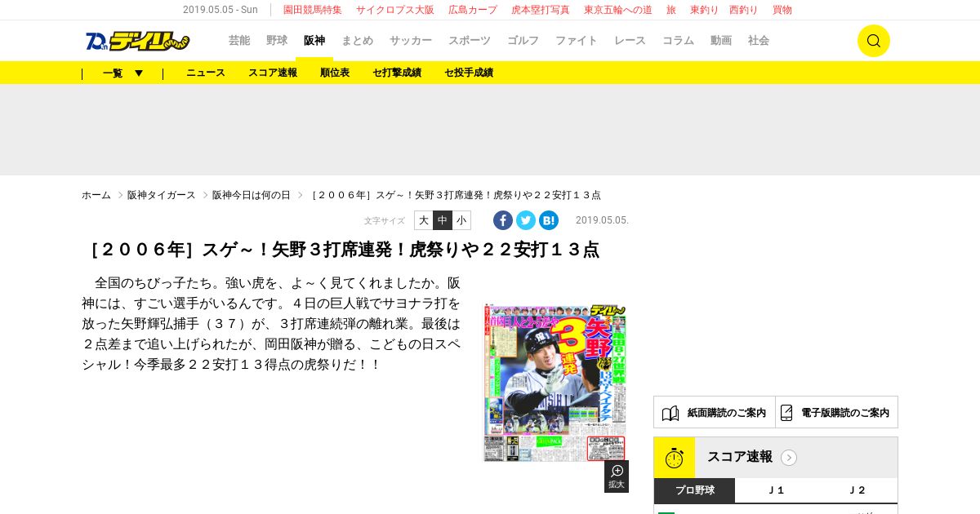Open the ファイト navigation tab
The width and height of the screenshot is (980, 514).
click(577, 41)
